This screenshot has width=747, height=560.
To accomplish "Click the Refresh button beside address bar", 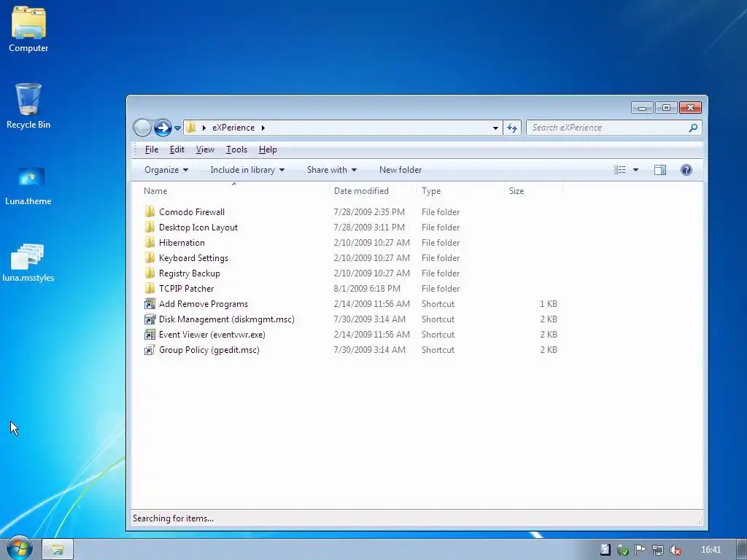I will pyautogui.click(x=512, y=128).
